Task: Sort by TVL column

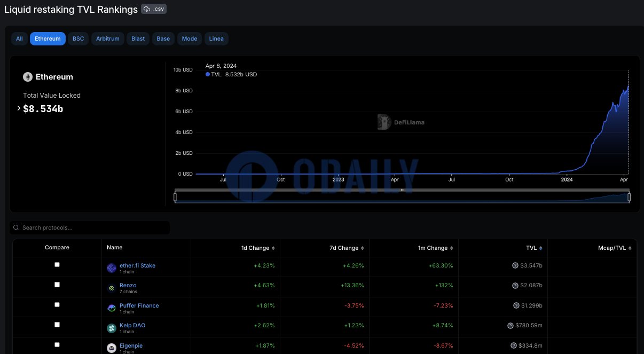Action: click(534, 248)
